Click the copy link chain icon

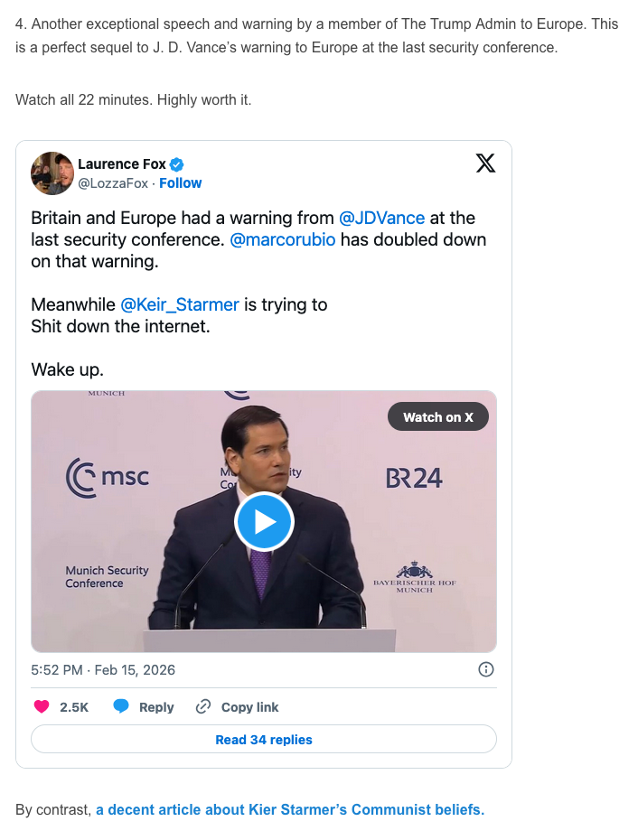203,707
